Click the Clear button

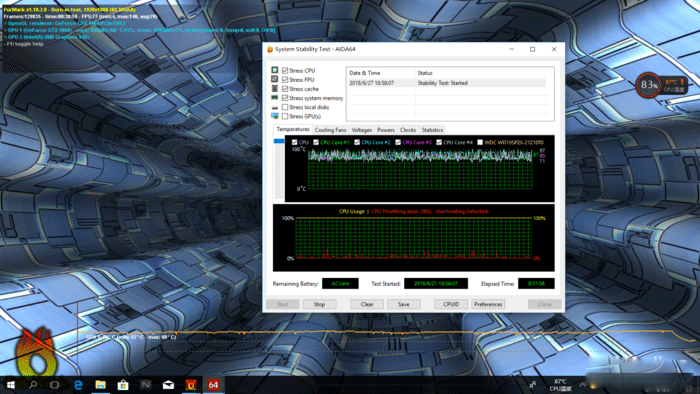[367, 304]
